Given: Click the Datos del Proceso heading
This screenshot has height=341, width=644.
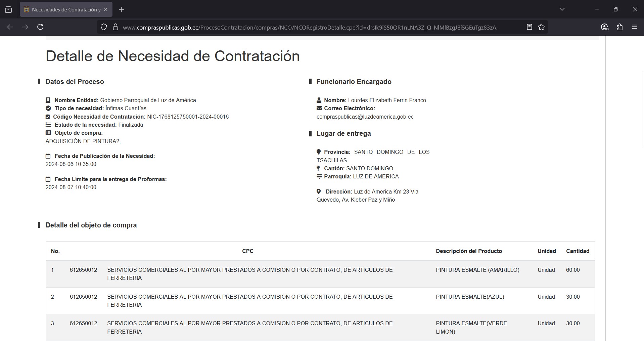Looking at the screenshot, I should (x=75, y=82).
